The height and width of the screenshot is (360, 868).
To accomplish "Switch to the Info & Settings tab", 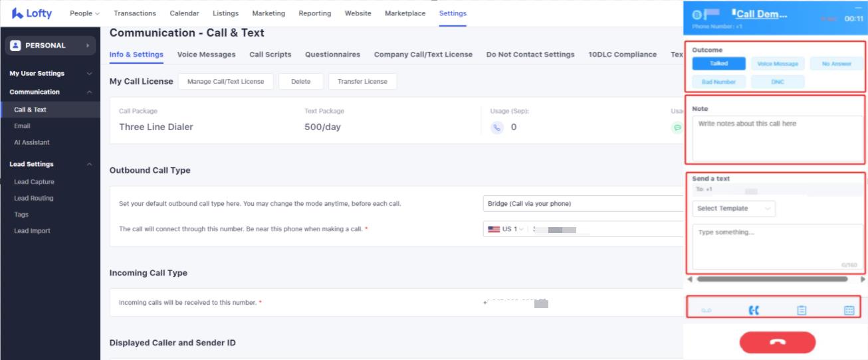I will coord(136,54).
